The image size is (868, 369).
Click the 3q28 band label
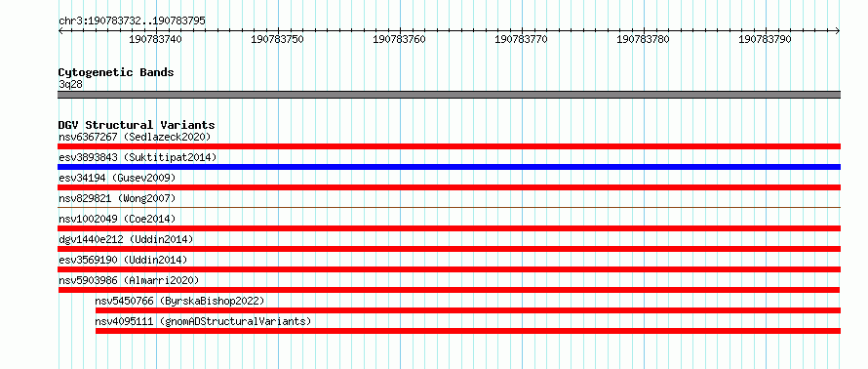(70, 84)
